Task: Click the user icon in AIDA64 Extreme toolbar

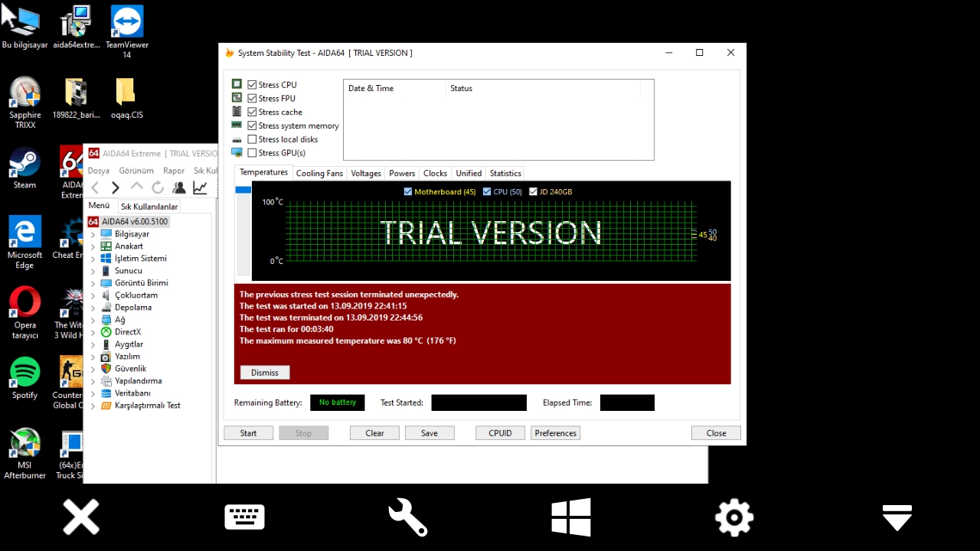Action: coord(178,187)
